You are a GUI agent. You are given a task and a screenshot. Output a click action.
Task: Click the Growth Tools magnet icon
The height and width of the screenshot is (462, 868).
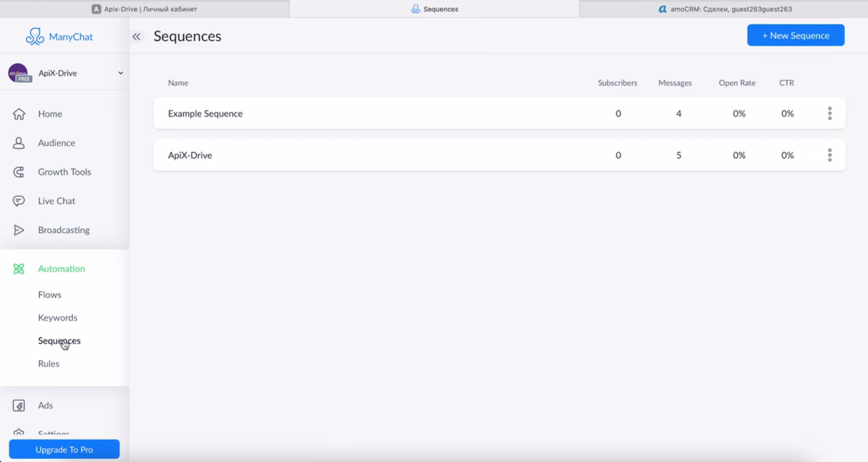[19, 172]
